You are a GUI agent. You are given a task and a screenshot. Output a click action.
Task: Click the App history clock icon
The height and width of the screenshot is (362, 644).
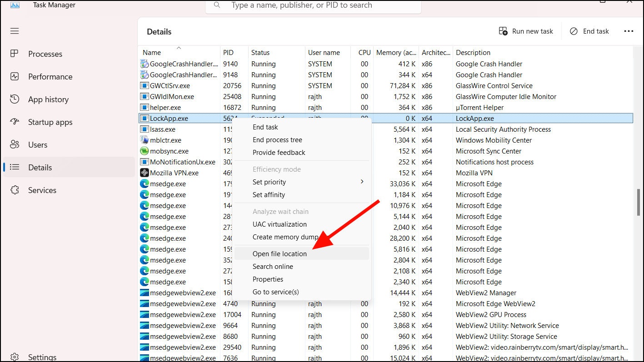point(15,99)
